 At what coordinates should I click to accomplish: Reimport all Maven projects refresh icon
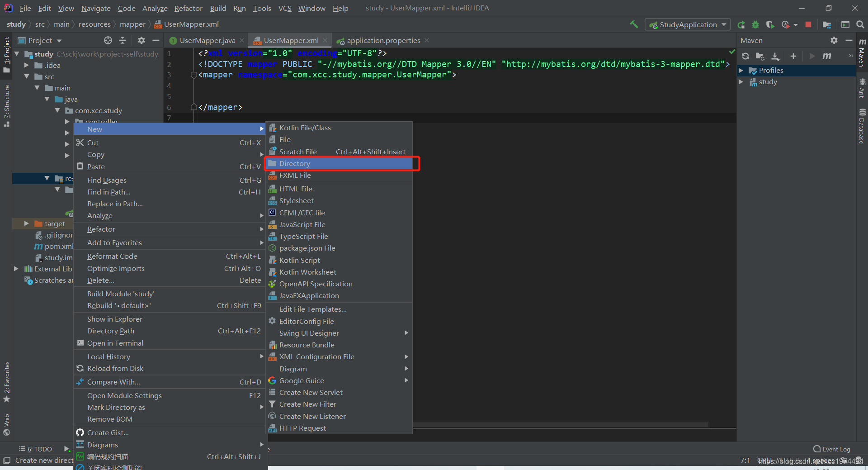[745, 56]
